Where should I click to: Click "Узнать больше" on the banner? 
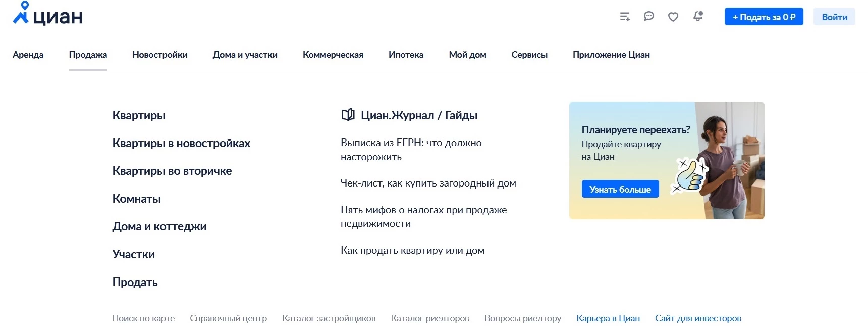[620, 189]
